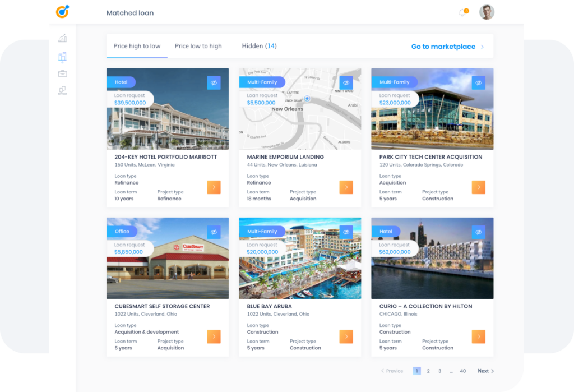Open the notifications bell
Screen dimensions: 574x392
point(463,12)
